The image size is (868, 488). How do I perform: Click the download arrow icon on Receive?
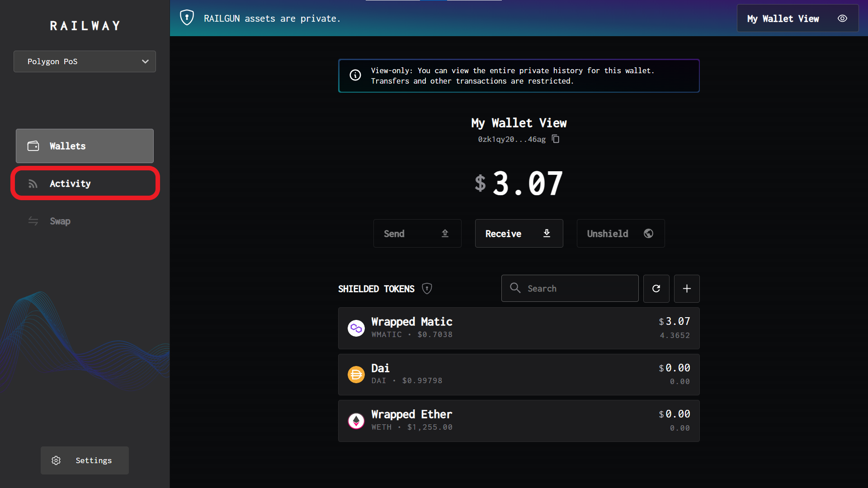tap(547, 233)
